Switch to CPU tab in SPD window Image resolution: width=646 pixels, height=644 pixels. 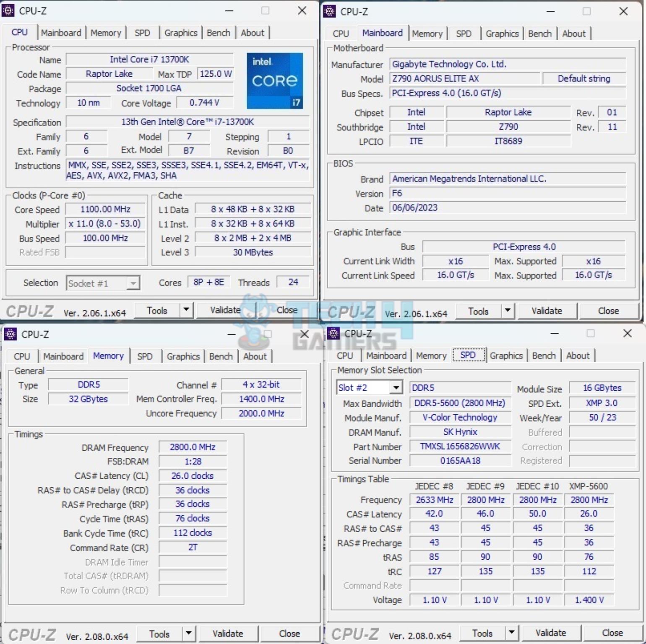click(345, 356)
